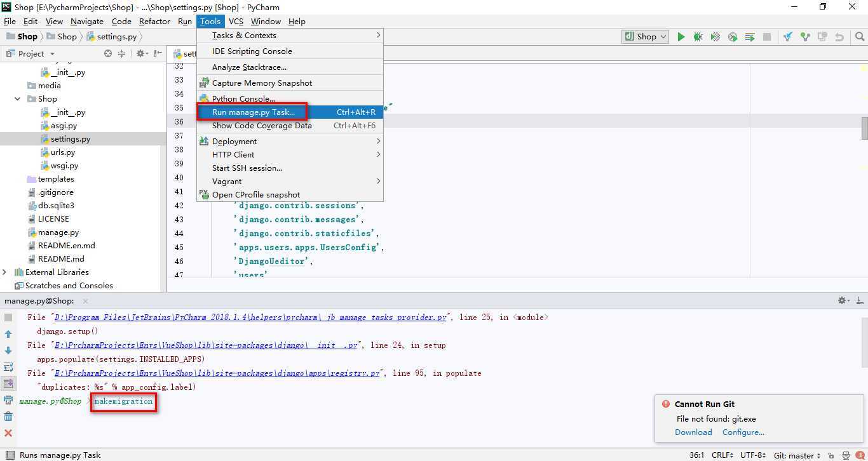Select Show Code Coverage Data

(x=290, y=126)
